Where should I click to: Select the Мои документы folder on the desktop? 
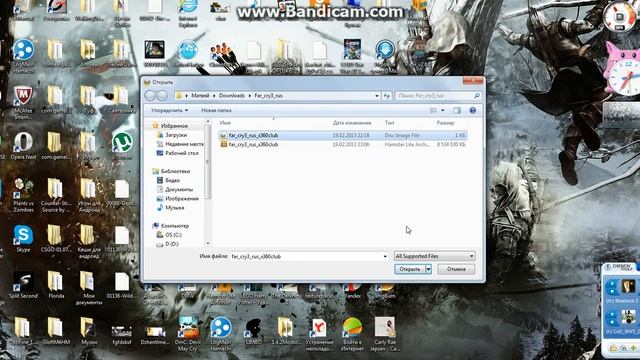89,288
